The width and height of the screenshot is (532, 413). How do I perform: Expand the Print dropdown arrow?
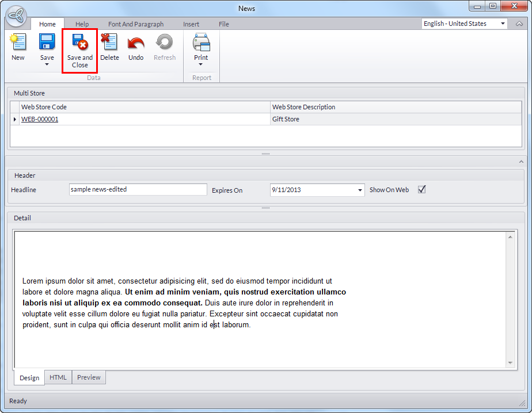pyautogui.click(x=200, y=64)
